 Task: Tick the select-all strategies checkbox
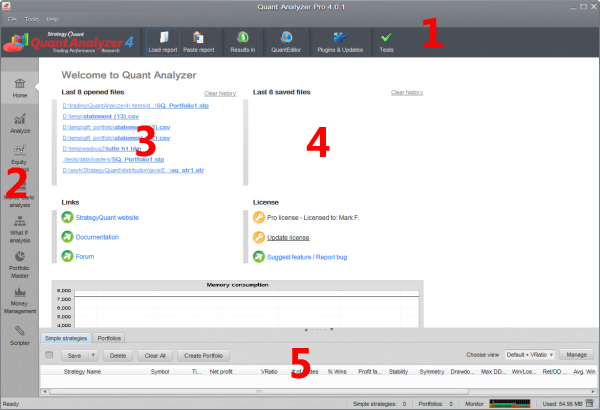click(x=49, y=355)
